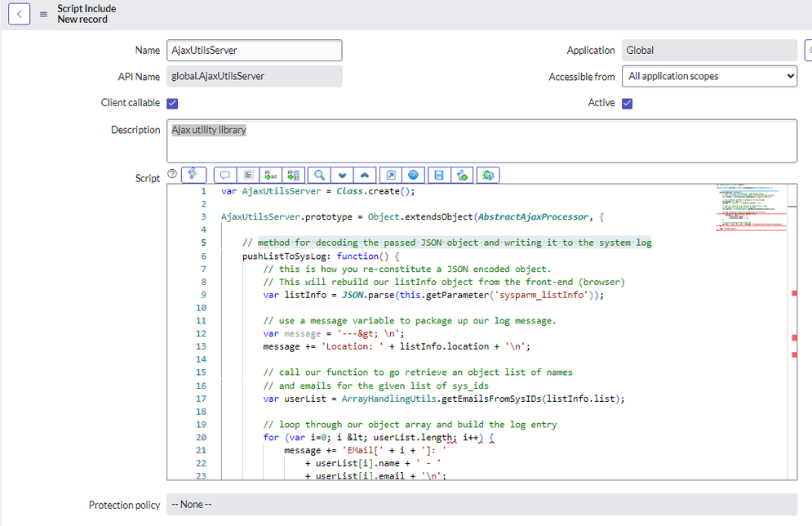Viewport: 812px width, 526px height.
Task: Jump to the previous search match (up chevron)
Action: [365, 175]
